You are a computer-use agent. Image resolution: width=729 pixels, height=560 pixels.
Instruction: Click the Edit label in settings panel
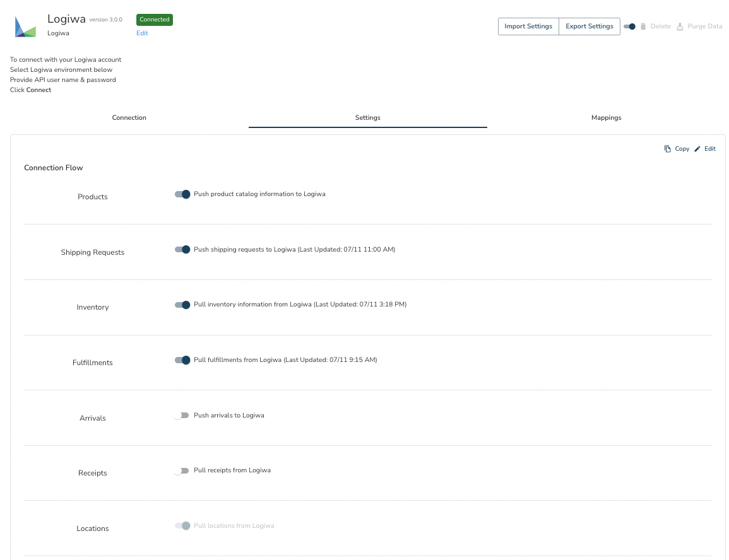tap(710, 149)
